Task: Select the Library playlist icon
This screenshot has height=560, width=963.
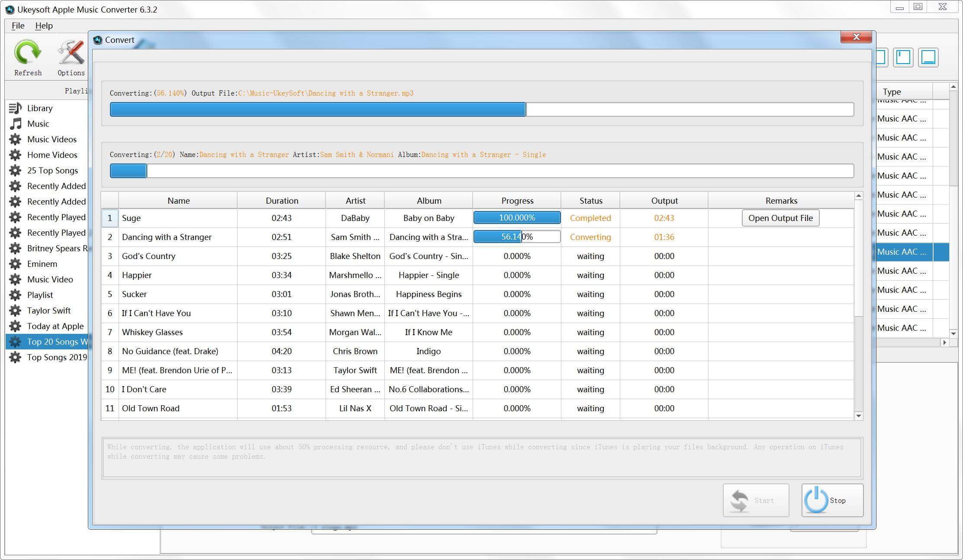Action: tap(16, 108)
